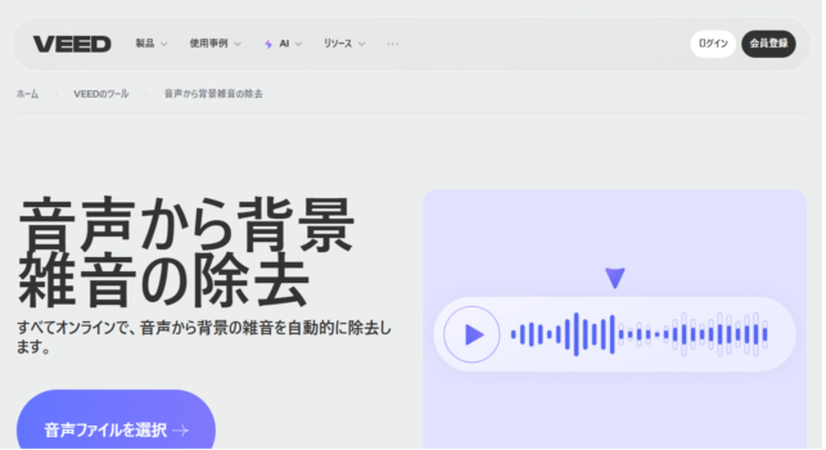Expand the リソース dropdown chevron

tap(362, 44)
